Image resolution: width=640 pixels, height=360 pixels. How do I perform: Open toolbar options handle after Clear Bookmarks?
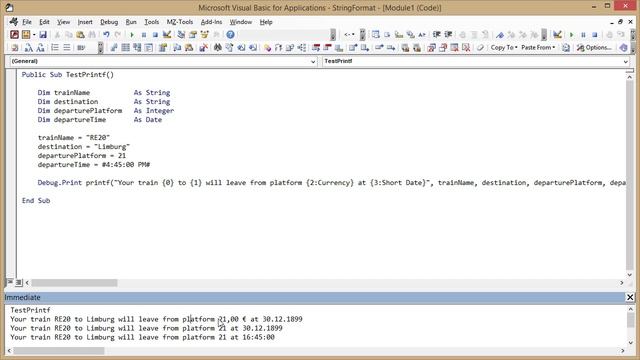coord(544,35)
